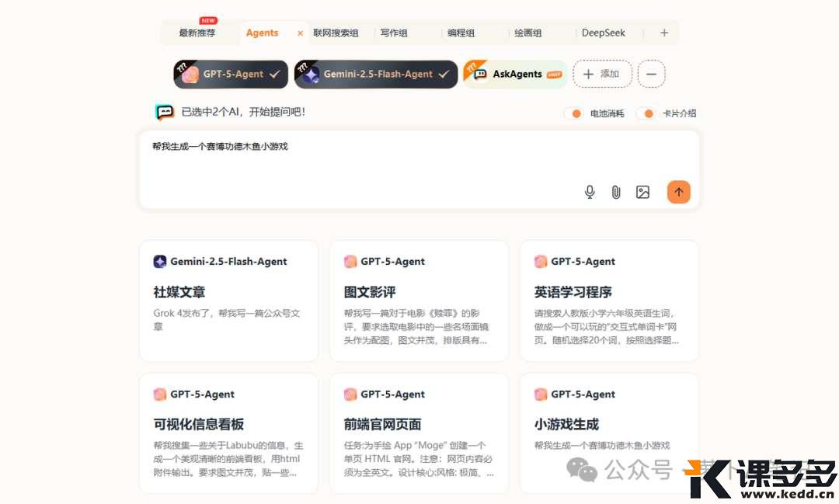Click the GPT-5 icon on 前端官网页面 card
Screen dimensions: 839x504
pyautogui.click(x=350, y=395)
